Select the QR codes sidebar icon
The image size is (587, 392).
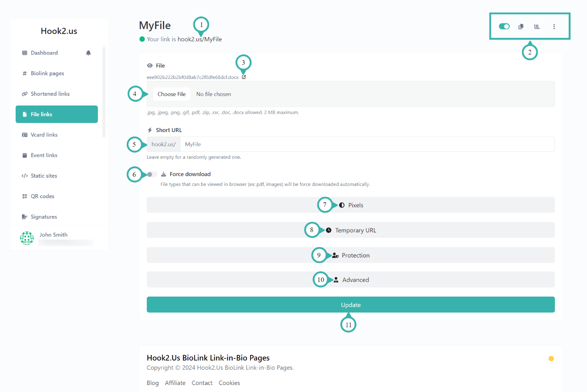[25, 196]
